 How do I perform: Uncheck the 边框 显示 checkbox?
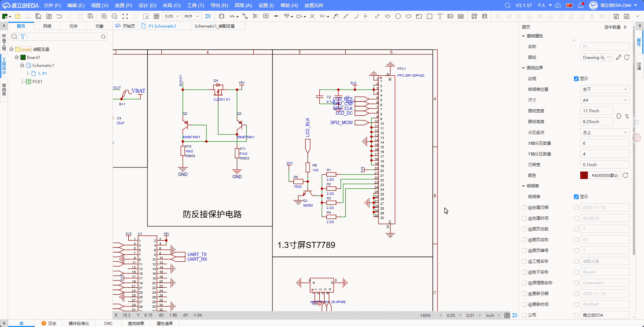point(576,79)
